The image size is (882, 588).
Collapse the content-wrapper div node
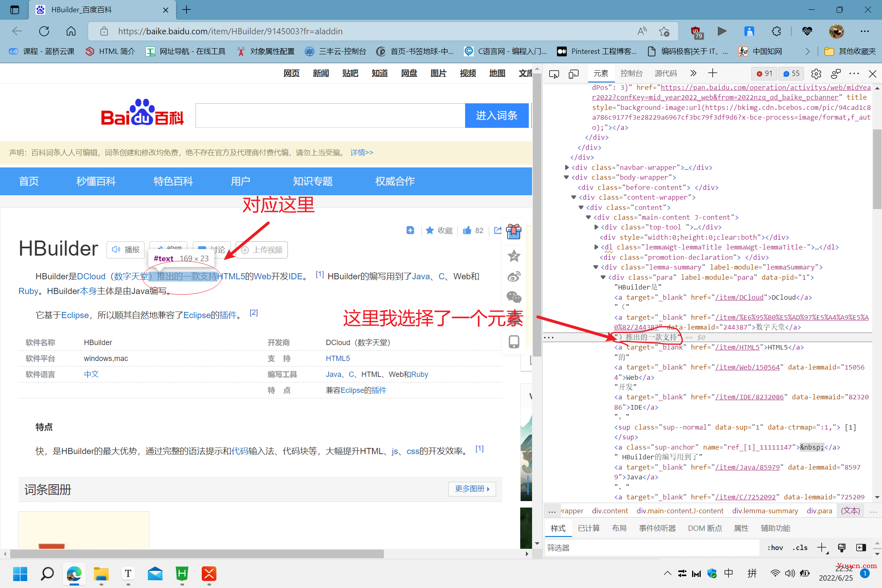pyautogui.click(x=574, y=197)
